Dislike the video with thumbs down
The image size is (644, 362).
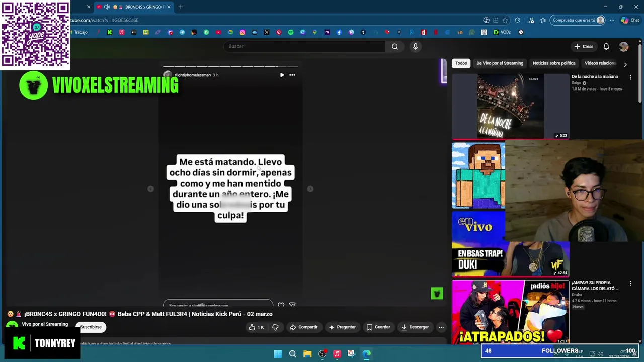coord(275,327)
